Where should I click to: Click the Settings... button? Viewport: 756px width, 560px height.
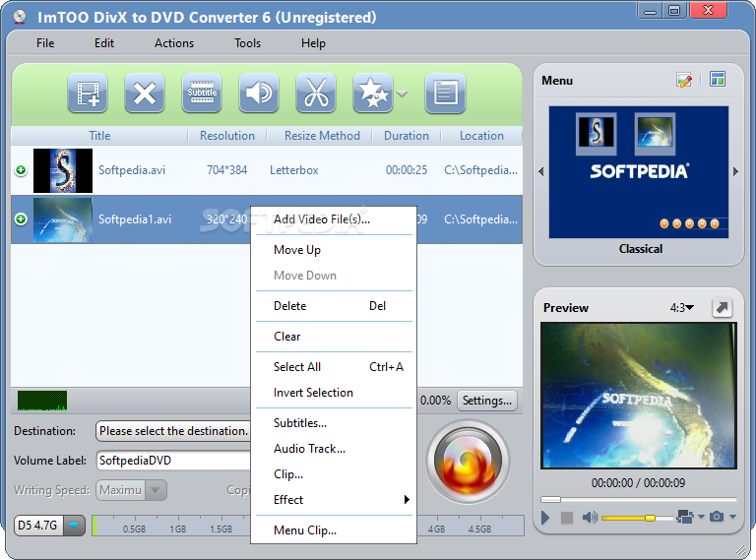click(x=487, y=401)
